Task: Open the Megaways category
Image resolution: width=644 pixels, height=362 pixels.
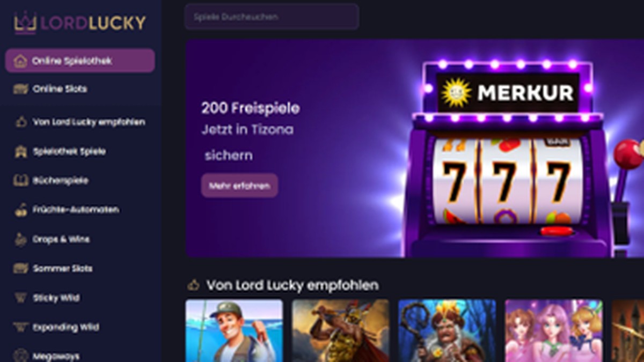Action: (x=80, y=356)
